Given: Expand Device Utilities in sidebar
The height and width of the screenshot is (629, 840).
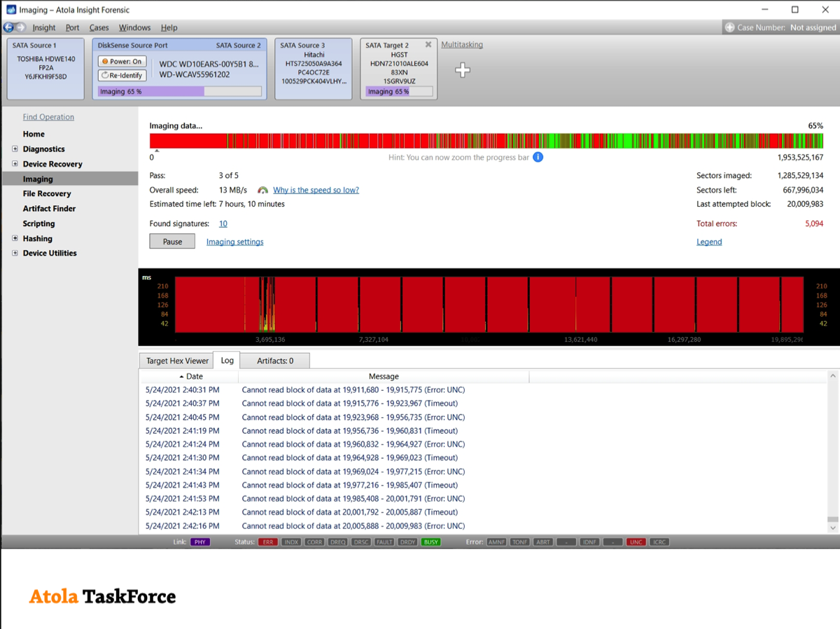Looking at the screenshot, I should (15, 254).
